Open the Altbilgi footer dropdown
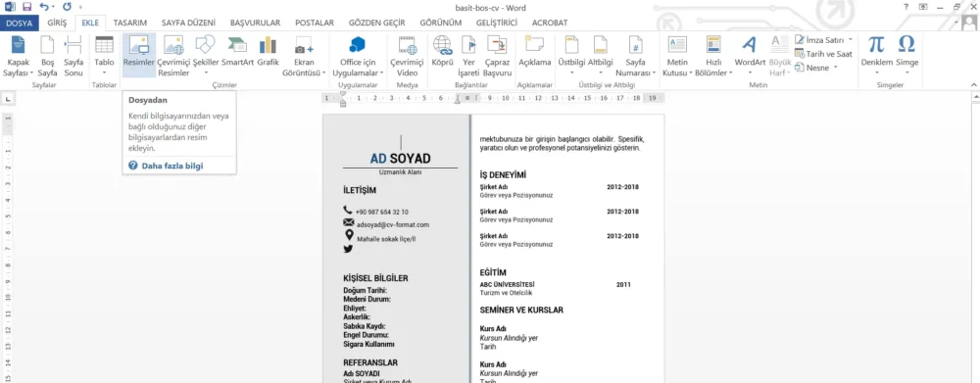This screenshot has height=383, width=980. (601, 56)
